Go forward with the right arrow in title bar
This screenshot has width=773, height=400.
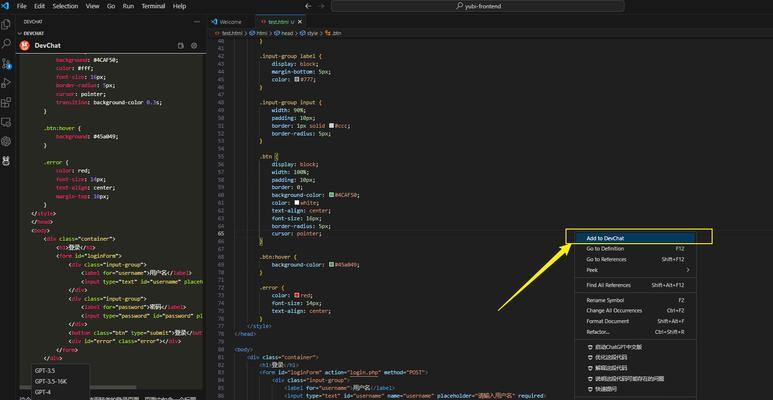[321, 6]
